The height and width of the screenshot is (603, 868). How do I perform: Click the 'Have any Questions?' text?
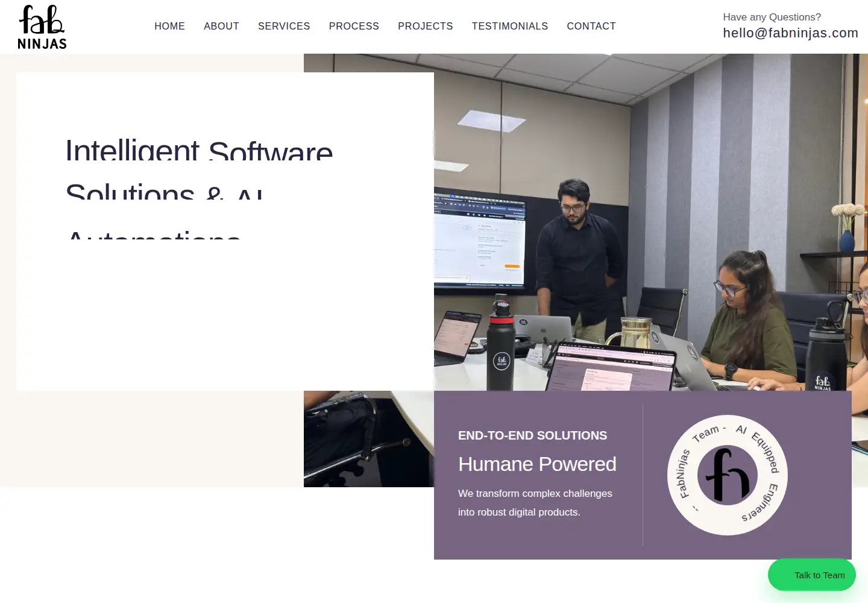pyautogui.click(x=772, y=17)
